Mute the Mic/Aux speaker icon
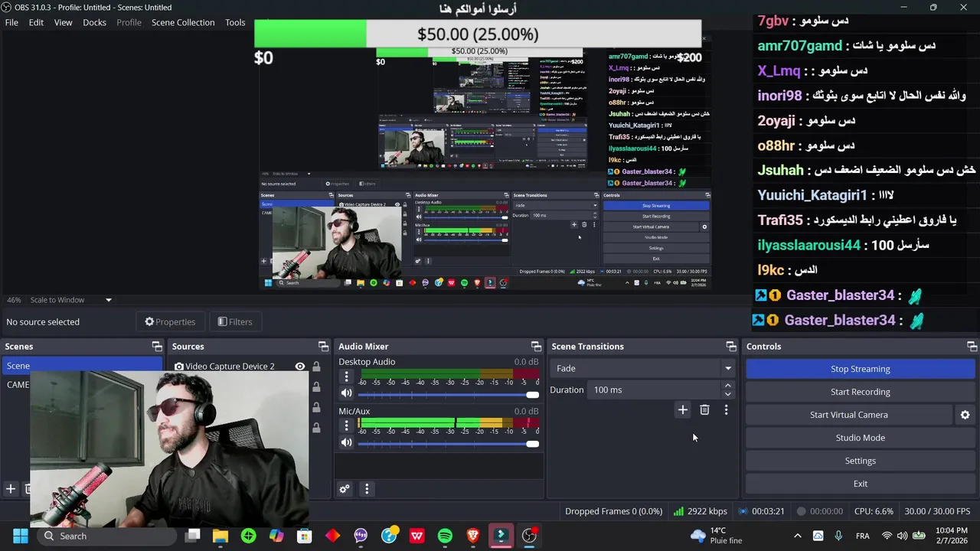Image resolution: width=980 pixels, height=551 pixels. [x=346, y=442]
